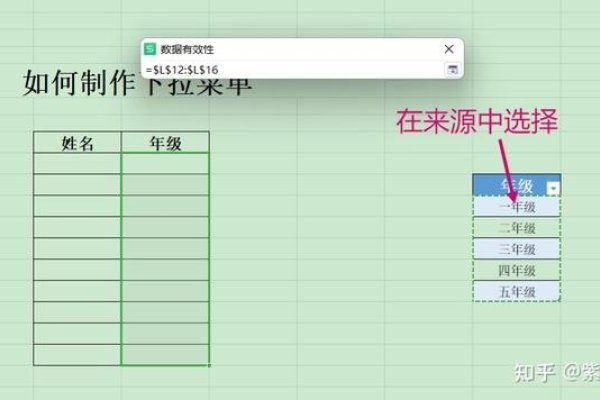Screen dimensions: 600x400
Task: Open the filter dropdown on blue 年级 header
Action: pyautogui.click(x=553, y=188)
